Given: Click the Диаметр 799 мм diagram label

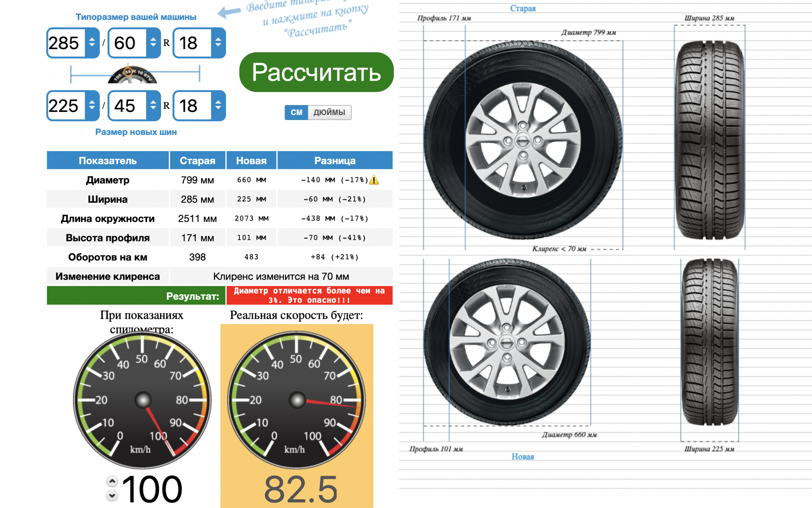Looking at the screenshot, I should click(x=588, y=32).
